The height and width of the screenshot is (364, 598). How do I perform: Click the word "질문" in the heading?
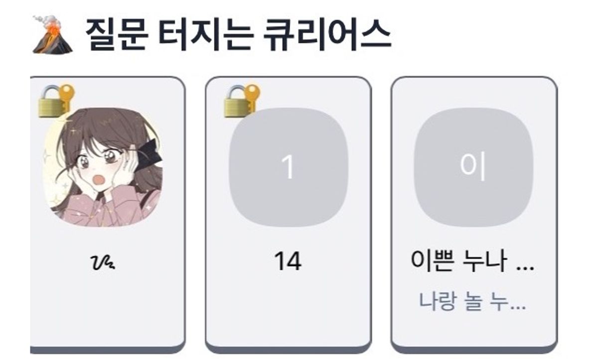pos(114,34)
